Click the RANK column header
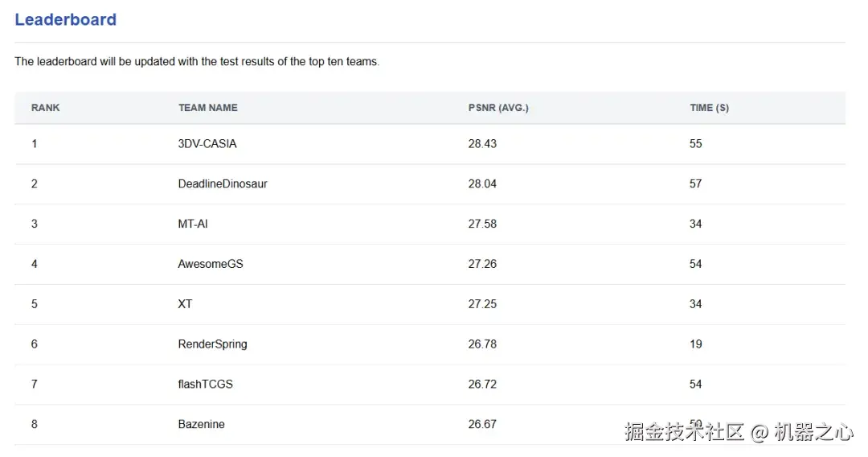 tap(46, 108)
